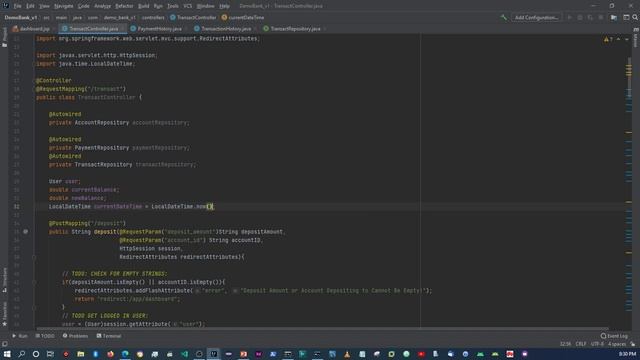Click the gutter icon beside deposit method
The height and width of the screenshot is (360, 640).
(x=26, y=231)
